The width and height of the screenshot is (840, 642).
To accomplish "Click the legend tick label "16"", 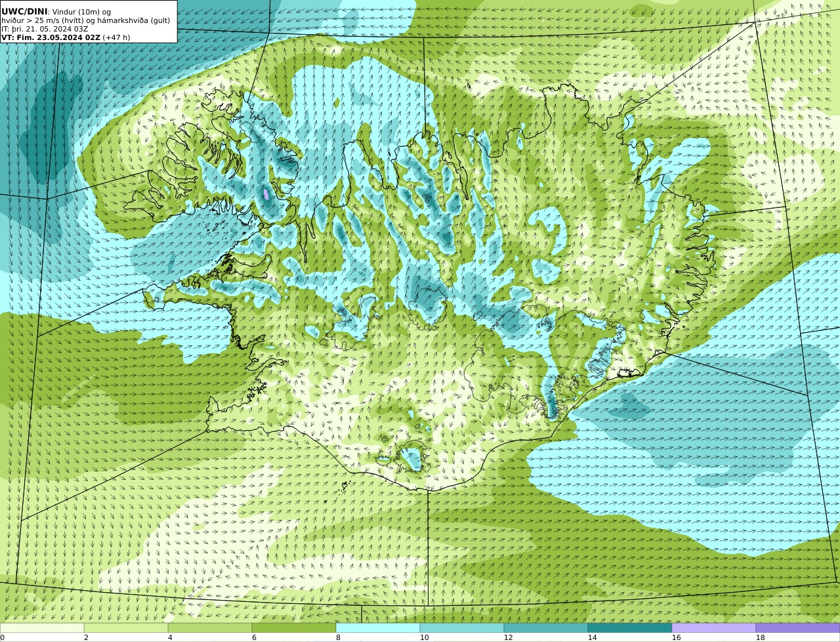I will click(x=676, y=637).
